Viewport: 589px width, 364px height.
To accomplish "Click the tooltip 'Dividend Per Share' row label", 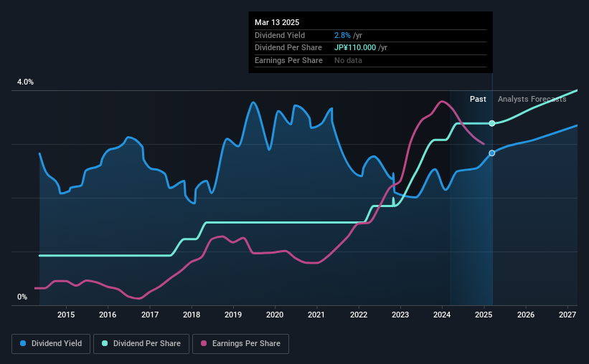I will (x=288, y=48).
